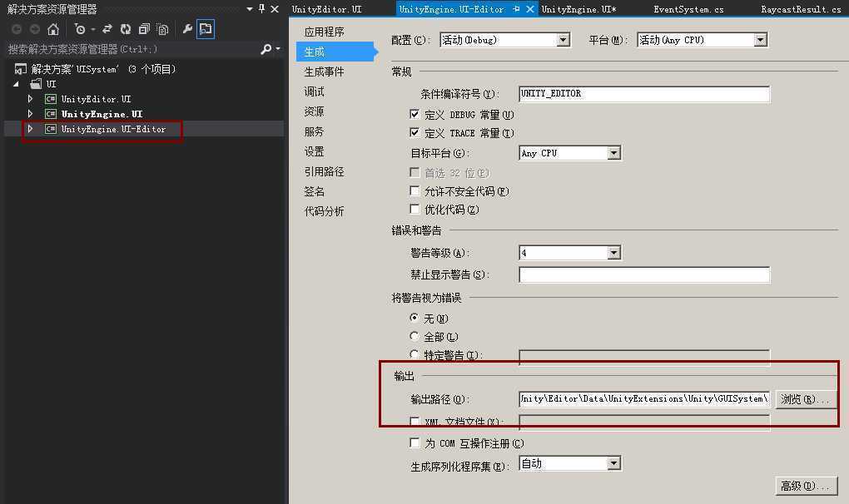Click the pin icon of Solution Explorer panel
Image resolution: width=849 pixels, height=504 pixels.
261,8
